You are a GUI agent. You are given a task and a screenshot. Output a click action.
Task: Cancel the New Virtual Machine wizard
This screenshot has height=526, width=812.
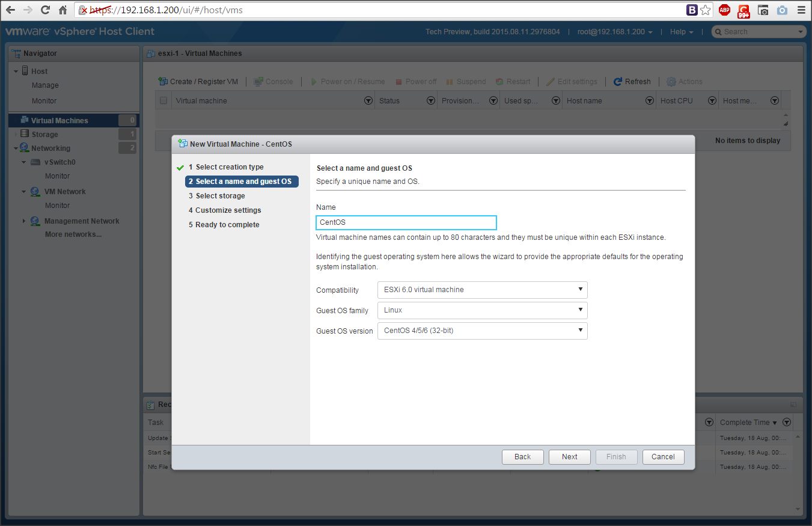(x=663, y=457)
